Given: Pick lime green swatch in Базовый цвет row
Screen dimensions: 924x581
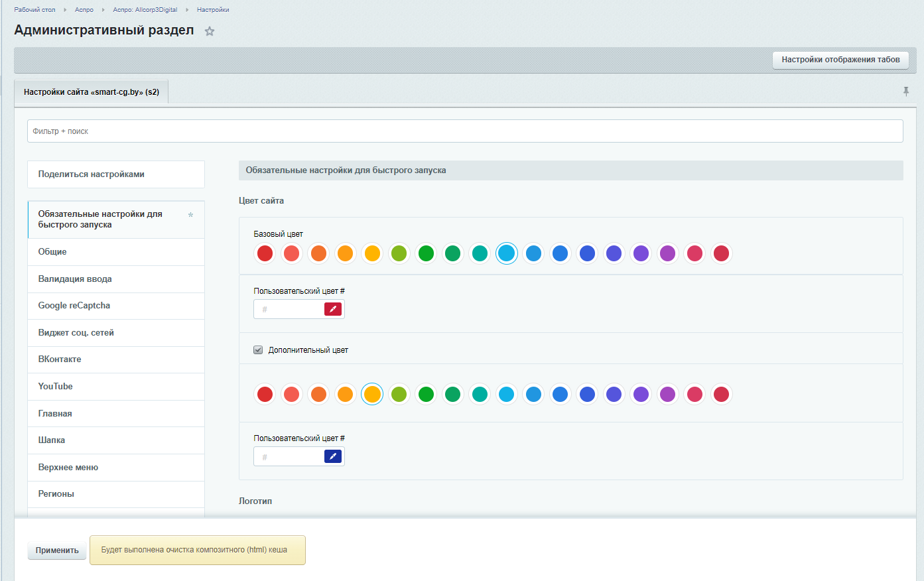Looking at the screenshot, I should [399, 253].
